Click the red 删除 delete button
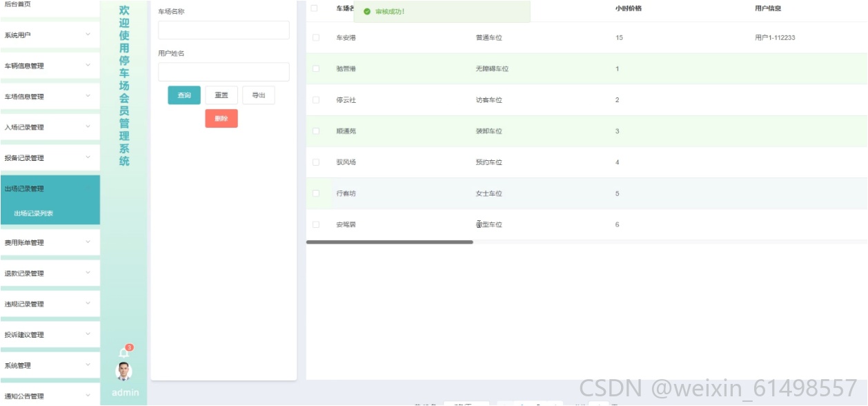Image resolution: width=868 pixels, height=406 pixels. pos(221,118)
